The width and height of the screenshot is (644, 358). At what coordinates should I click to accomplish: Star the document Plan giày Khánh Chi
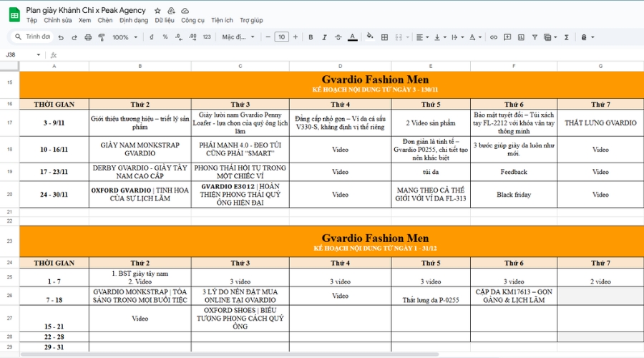click(x=157, y=11)
